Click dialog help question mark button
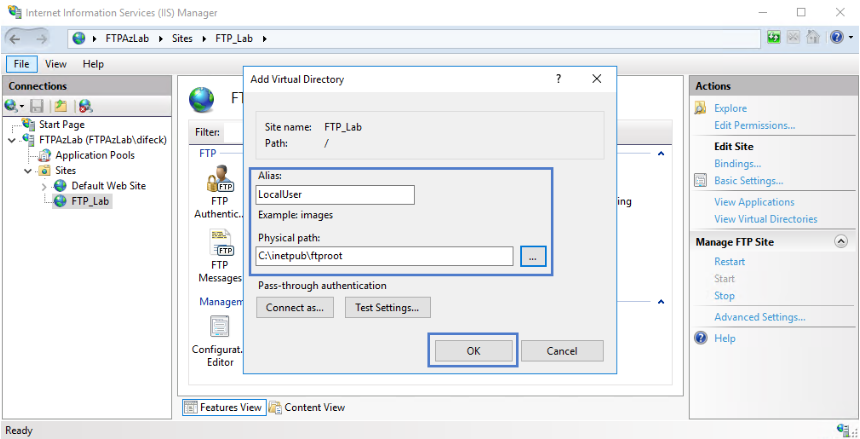 point(558,79)
